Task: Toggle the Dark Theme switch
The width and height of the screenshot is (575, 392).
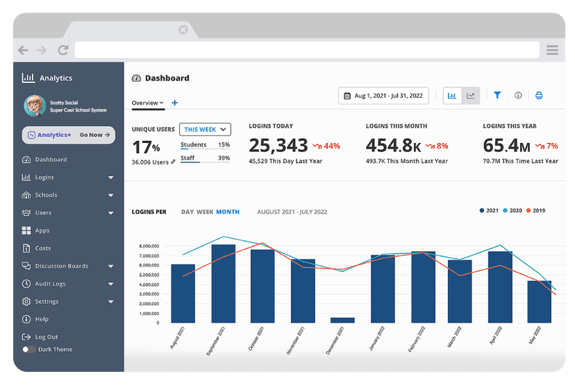Action: [29, 350]
